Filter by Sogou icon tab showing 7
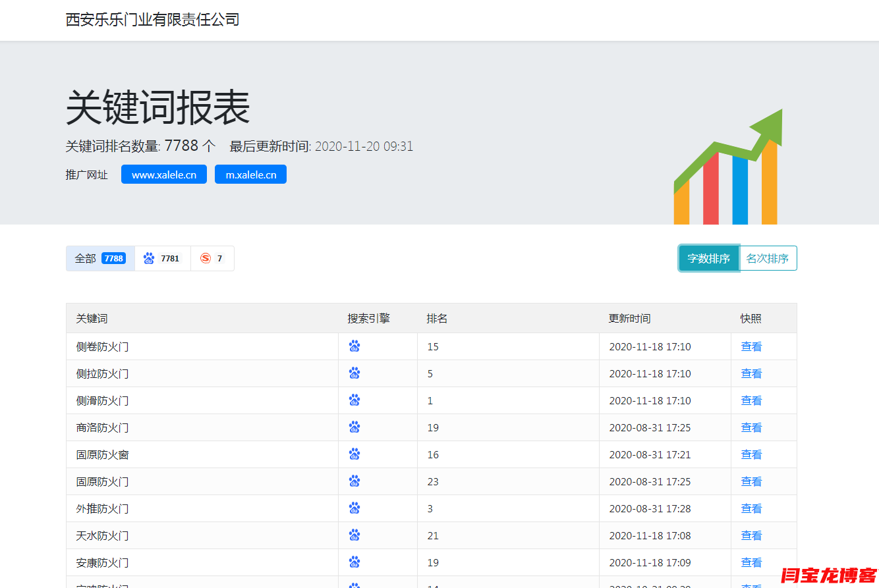The image size is (879, 588). pos(212,259)
